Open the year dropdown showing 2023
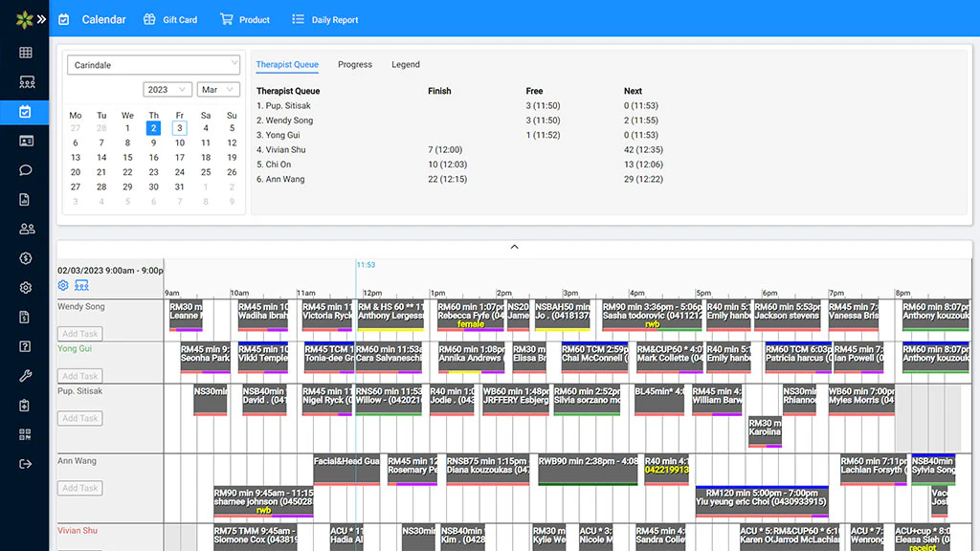Viewport: 980px width, 551px height. click(x=169, y=88)
